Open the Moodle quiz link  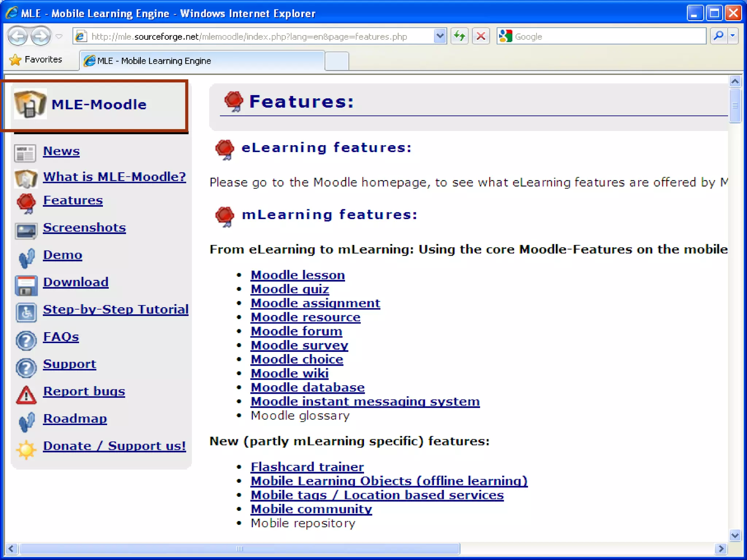point(290,289)
